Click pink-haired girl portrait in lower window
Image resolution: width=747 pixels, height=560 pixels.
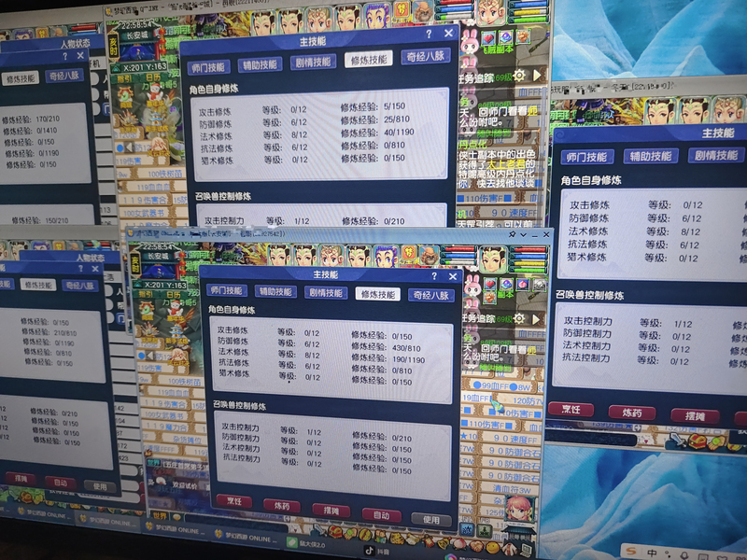(518, 509)
